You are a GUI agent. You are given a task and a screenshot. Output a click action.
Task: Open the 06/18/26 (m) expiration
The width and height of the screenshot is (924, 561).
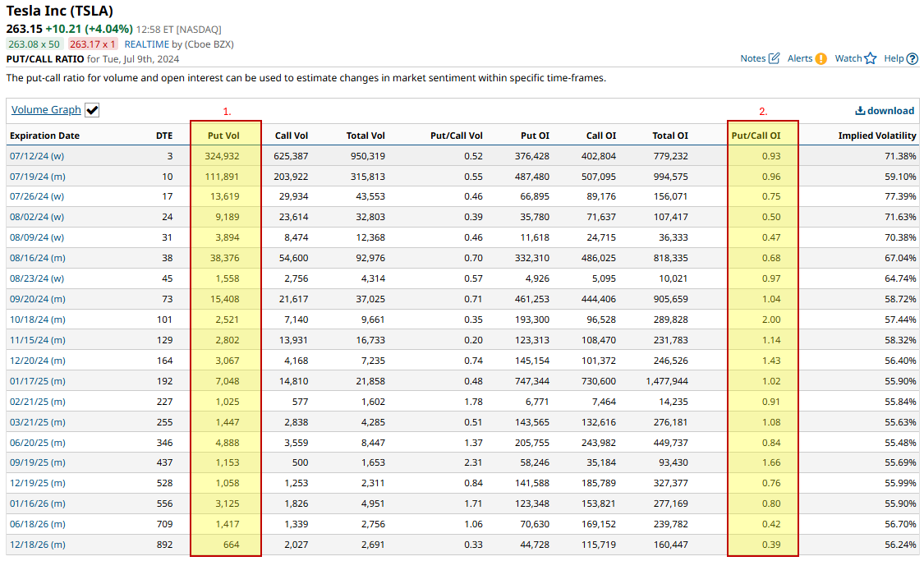point(37,524)
